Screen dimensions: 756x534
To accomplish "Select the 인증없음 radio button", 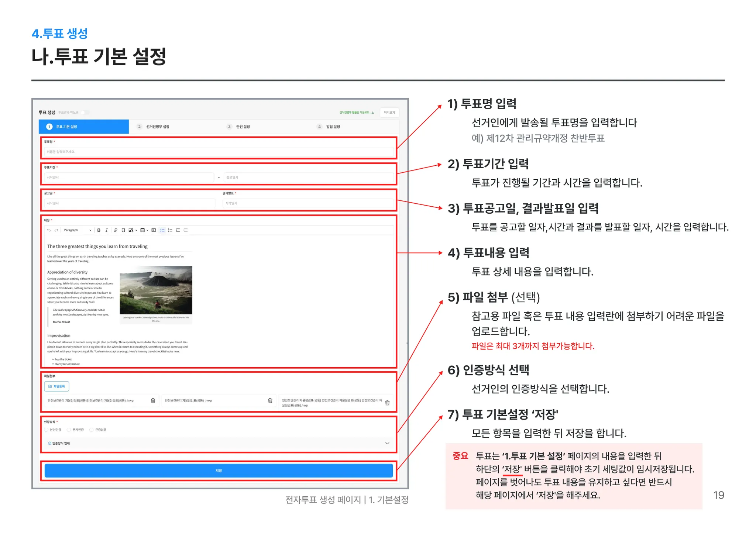I will [x=92, y=430].
